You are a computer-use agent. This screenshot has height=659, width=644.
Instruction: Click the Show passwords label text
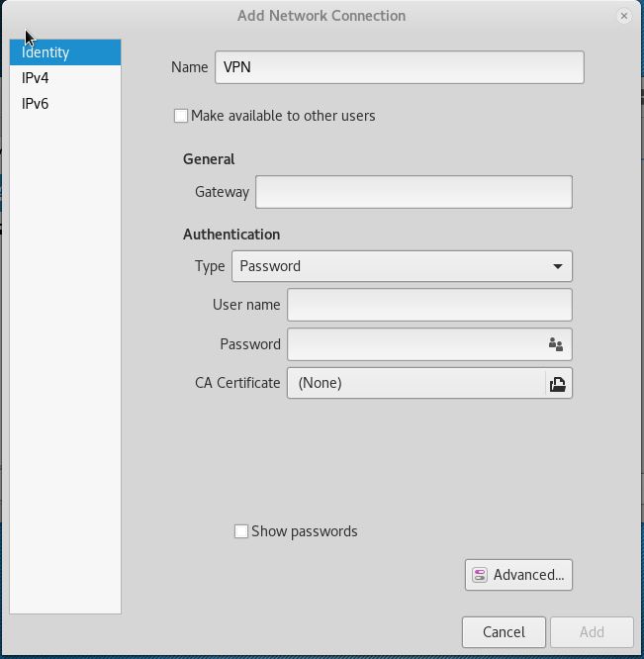pyautogui.click(x=304, y=531)
